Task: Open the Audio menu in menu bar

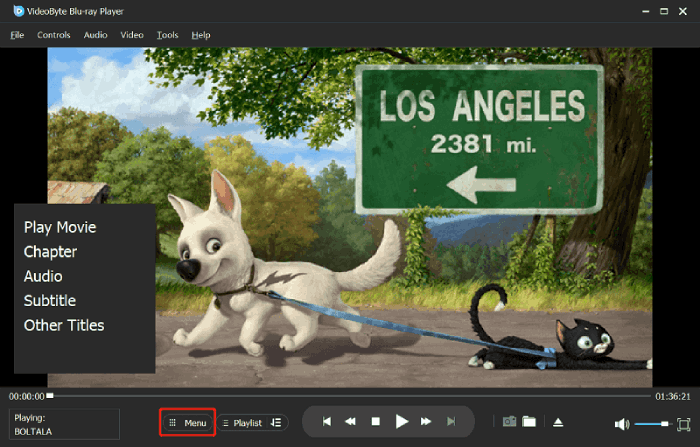Action: 96,35
